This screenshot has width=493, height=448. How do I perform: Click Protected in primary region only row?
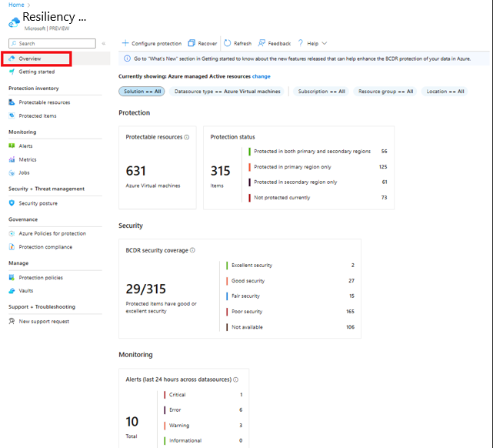click(x=318, y=167)
